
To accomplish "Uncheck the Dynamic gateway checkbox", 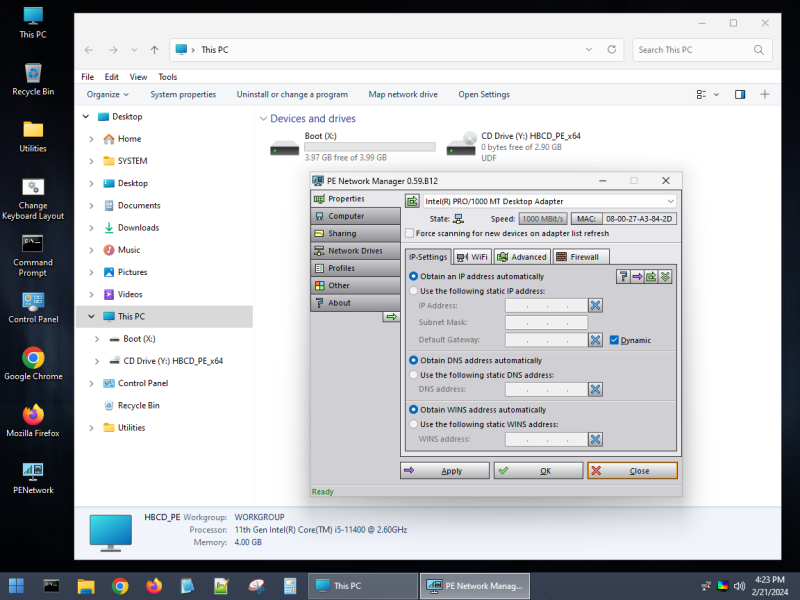I will click(x=614, y=340).
